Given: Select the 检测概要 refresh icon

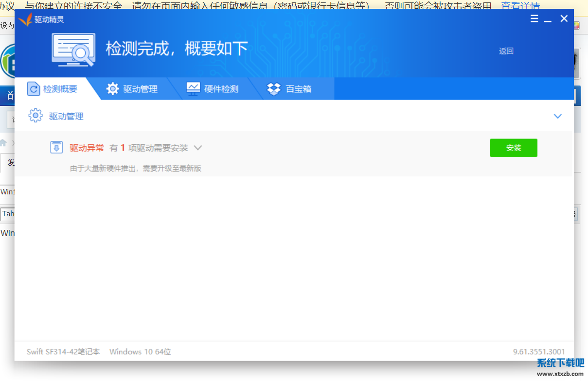Looking at the screenshot, I should point(33,88).
